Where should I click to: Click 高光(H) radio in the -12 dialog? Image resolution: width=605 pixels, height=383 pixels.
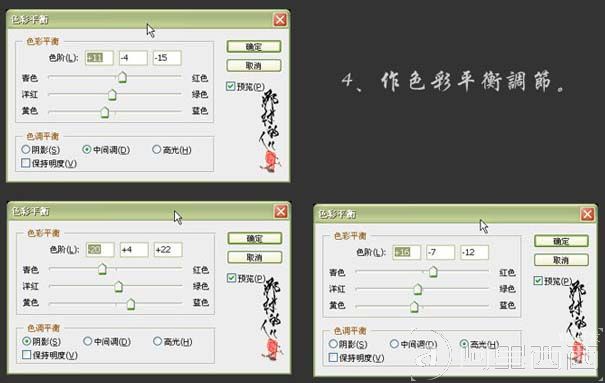tap(463, 344)
